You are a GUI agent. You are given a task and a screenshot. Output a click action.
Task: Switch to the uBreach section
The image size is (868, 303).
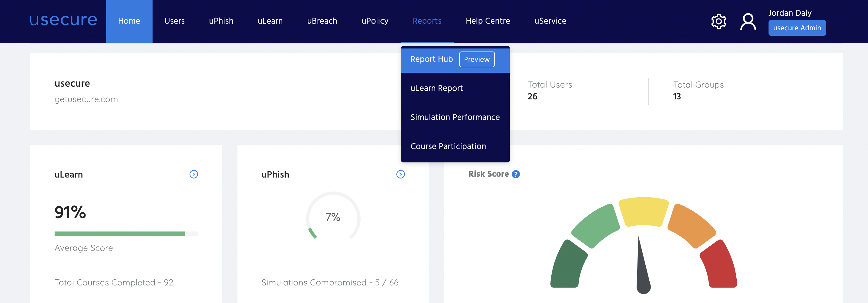[x=322, y=21]
